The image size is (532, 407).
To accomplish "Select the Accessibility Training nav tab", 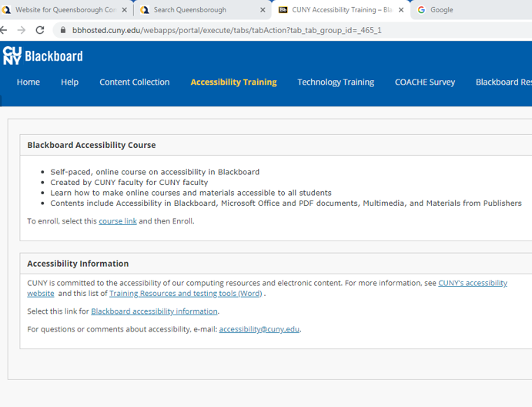I will [233, 82].
